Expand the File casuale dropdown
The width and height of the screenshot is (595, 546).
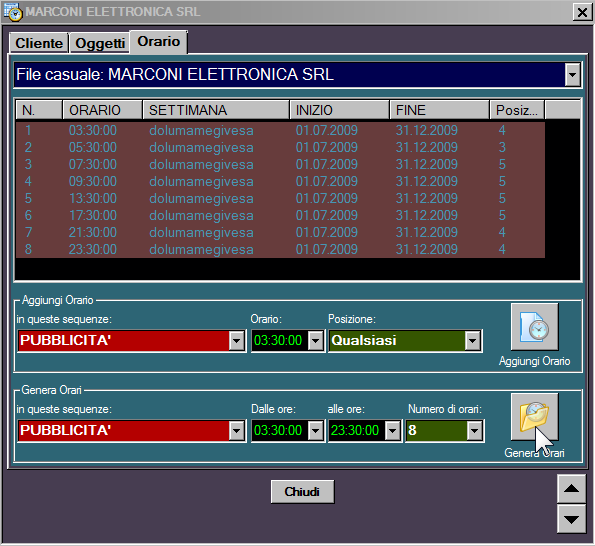click(572, 74)
